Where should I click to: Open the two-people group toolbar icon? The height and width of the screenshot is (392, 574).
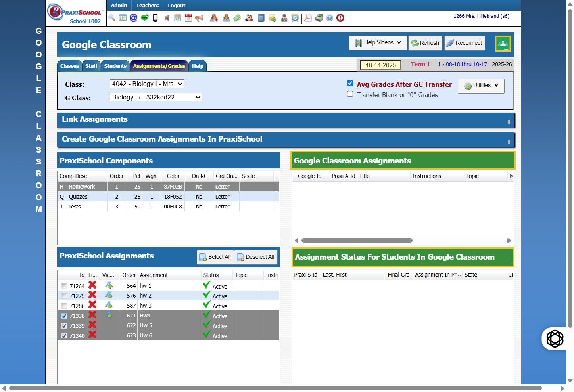pyautogui.click(x=249, y=18)
